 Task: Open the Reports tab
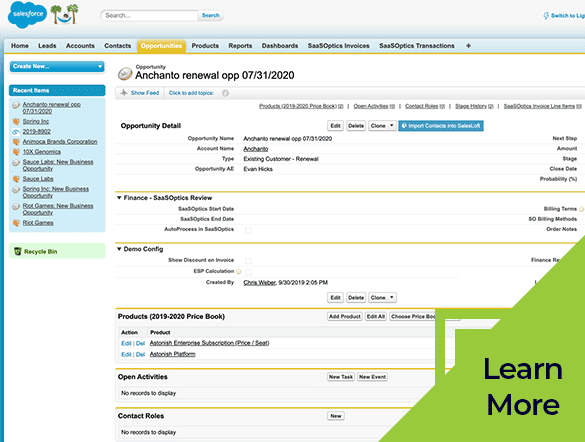point(240,46)
